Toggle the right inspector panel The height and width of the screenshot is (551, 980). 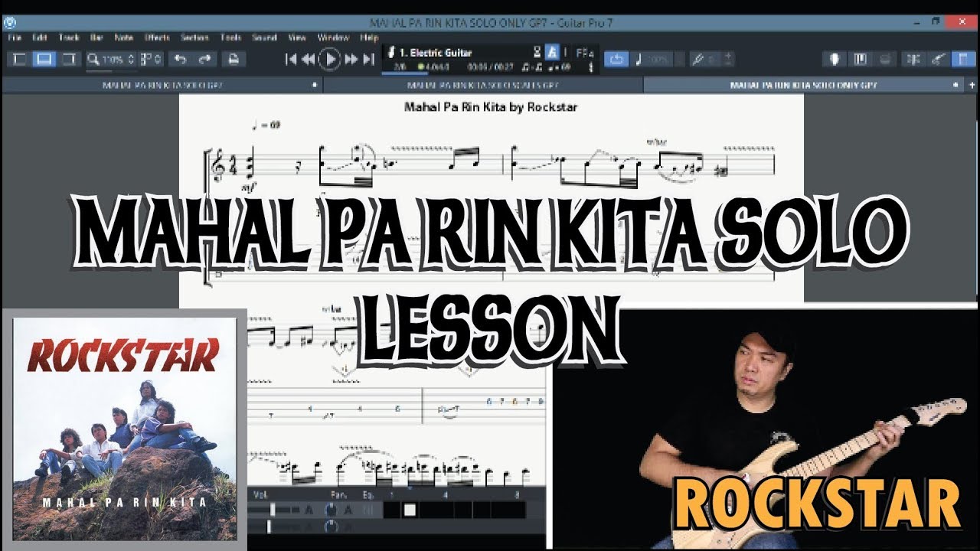point(69,59)
